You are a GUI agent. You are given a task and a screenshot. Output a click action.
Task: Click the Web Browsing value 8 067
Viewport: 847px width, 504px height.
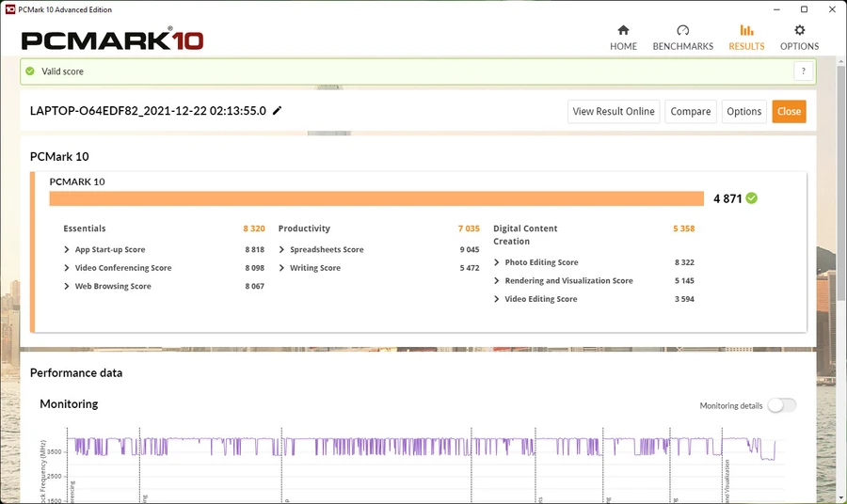point(254,286)
